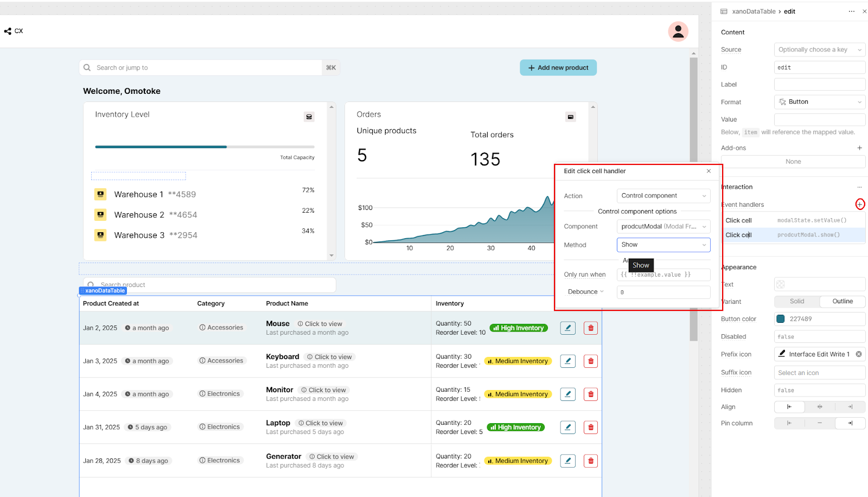
Task: Click delete trash icon in Generator row
Action: 591,461
